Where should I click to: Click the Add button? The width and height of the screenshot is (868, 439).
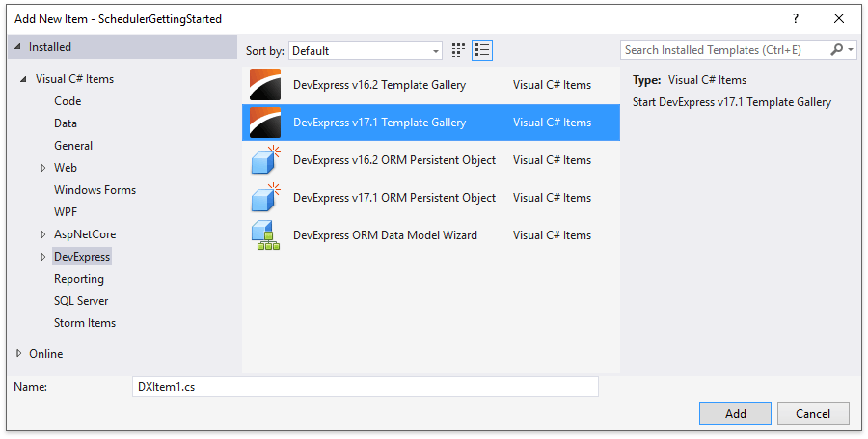pos(735,414)
